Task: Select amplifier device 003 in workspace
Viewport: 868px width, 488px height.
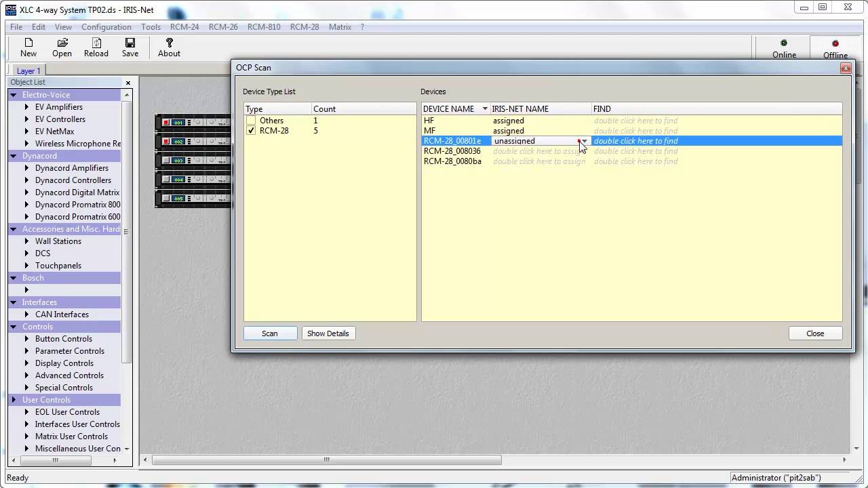Action: [193, 161]
